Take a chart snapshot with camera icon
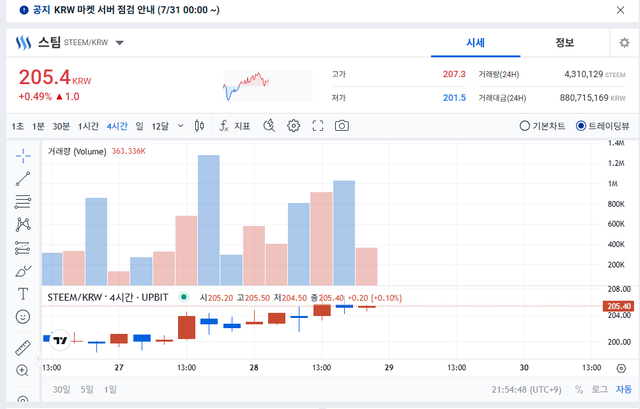Screen dimensions: 640x409 coord(342,126)
